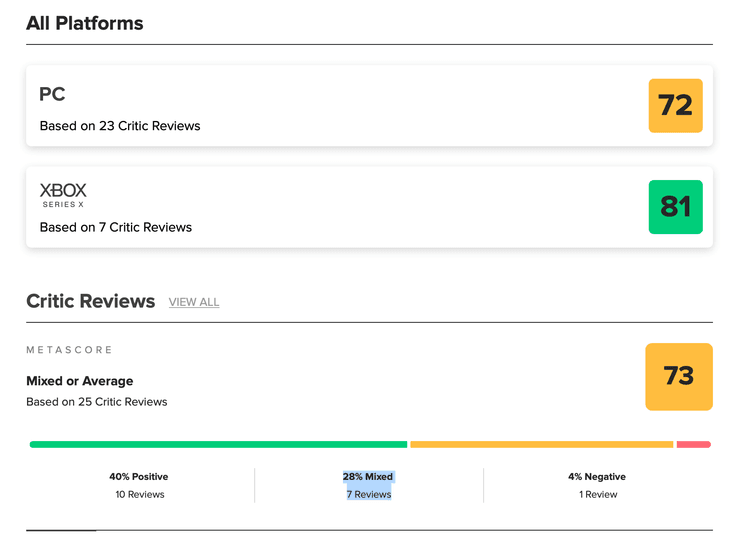The image size is (740, 540).
Task: Click the yellow 73 Metascore badge
Action: tap(678, 376)
